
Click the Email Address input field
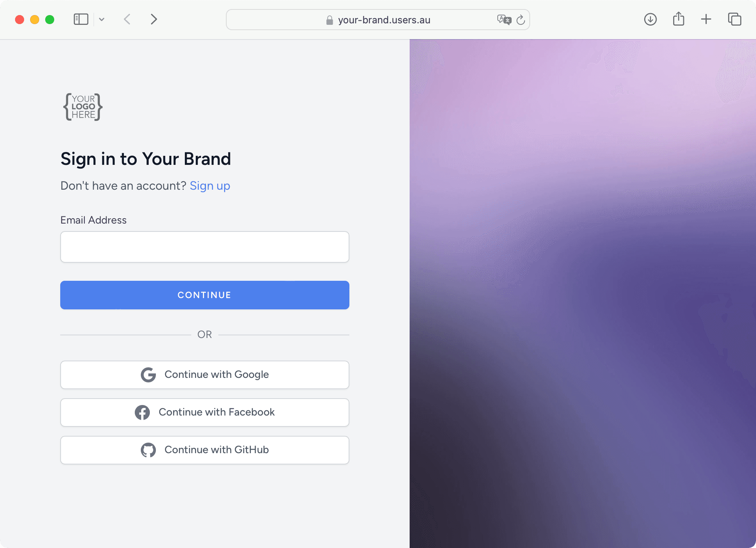204,247
